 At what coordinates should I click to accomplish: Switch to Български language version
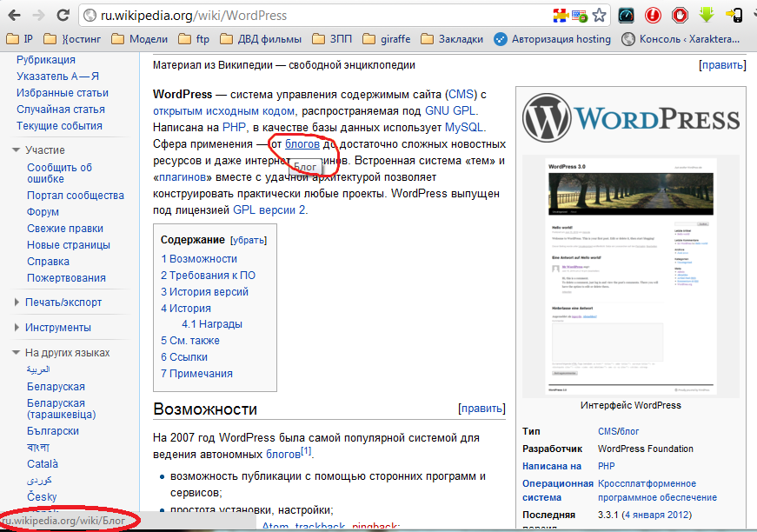pos(53,431)
